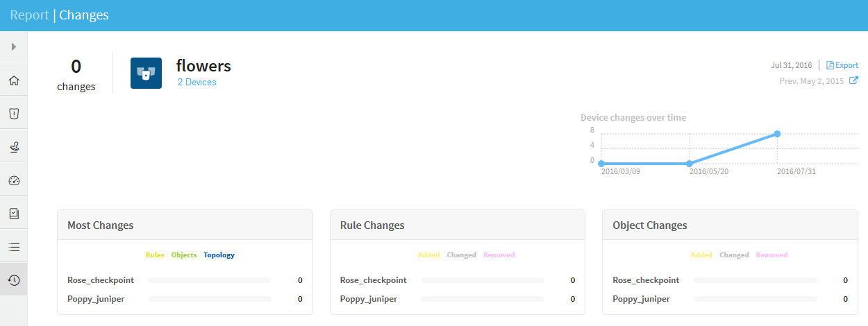This screenshot has width=868, height=326.
Task: Click the 2016/05/20 data point on chart
Action: click(689, 164)
